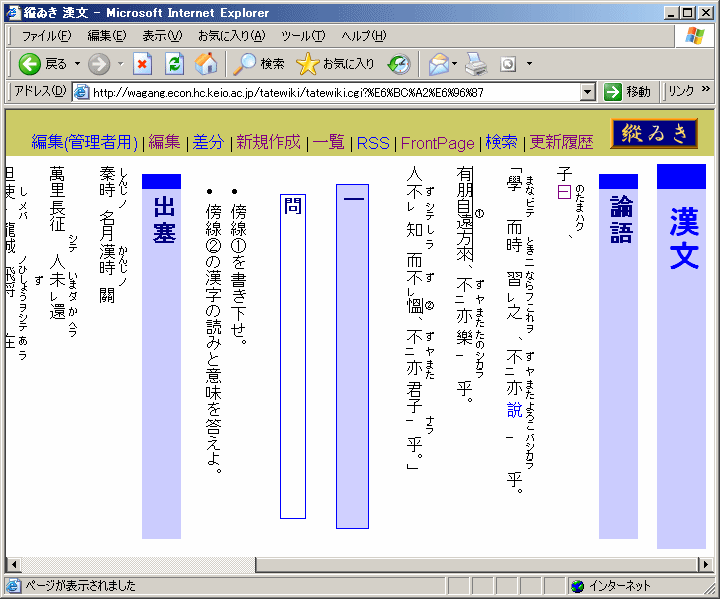Expand the リンク links toolbar chevron

pos(706,91)
